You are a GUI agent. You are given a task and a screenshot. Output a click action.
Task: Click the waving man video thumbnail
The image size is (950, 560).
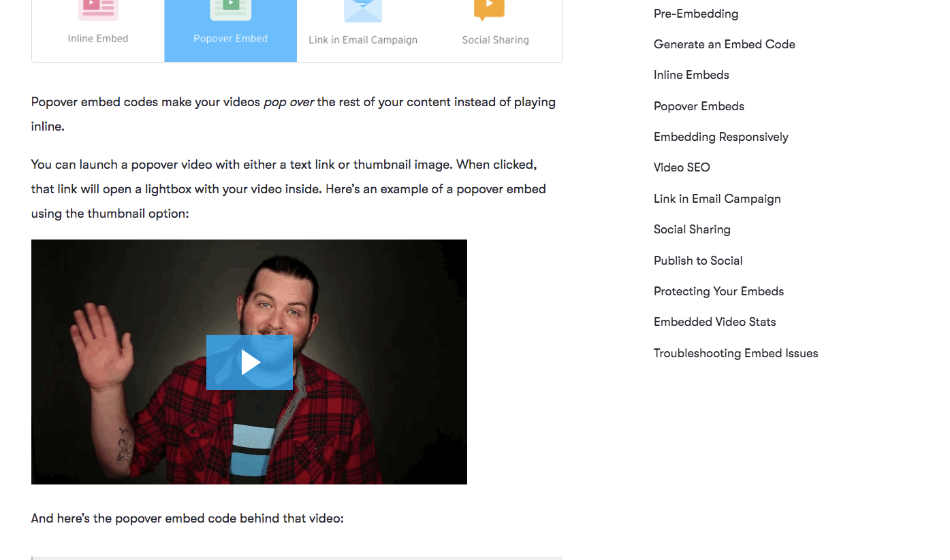249,362
